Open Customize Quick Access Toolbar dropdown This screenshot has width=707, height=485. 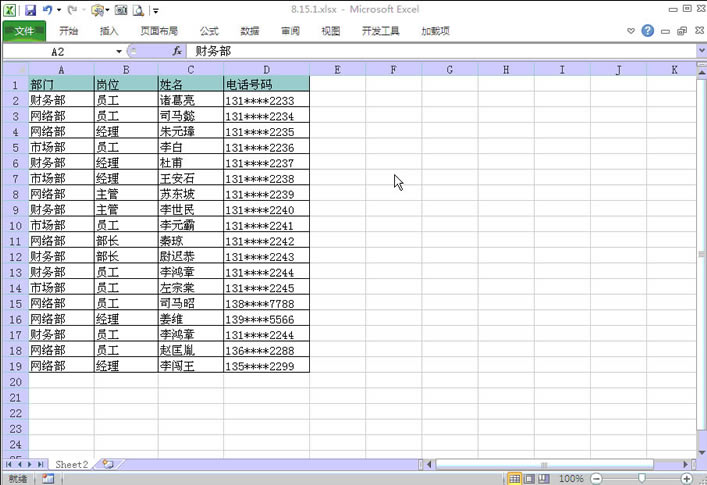coord(155,10)
